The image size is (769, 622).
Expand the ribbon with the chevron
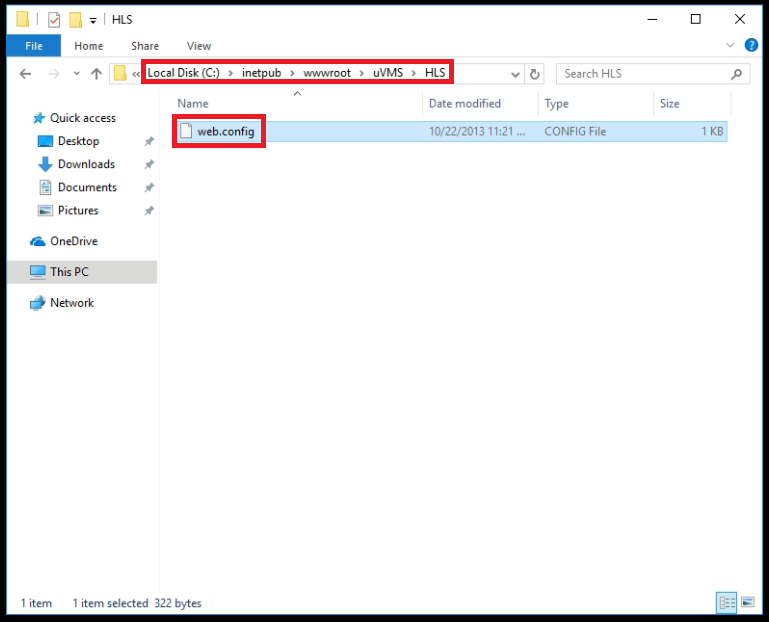pyautogui.click(x=730, y=45)
